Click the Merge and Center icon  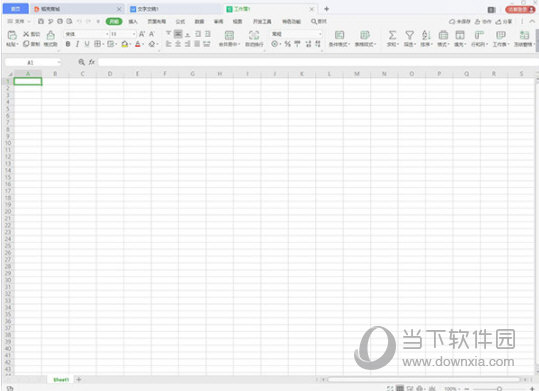tap(229, 35)
